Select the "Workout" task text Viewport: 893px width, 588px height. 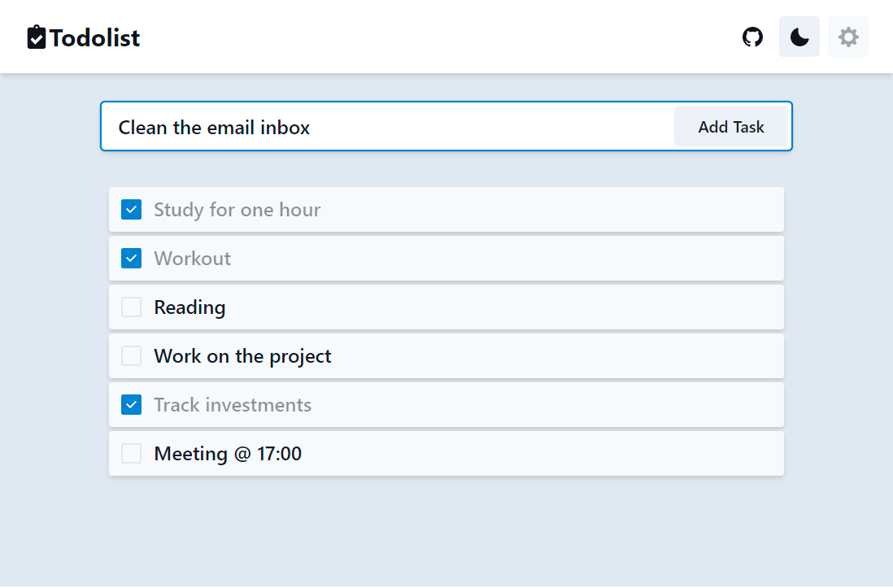192,259
